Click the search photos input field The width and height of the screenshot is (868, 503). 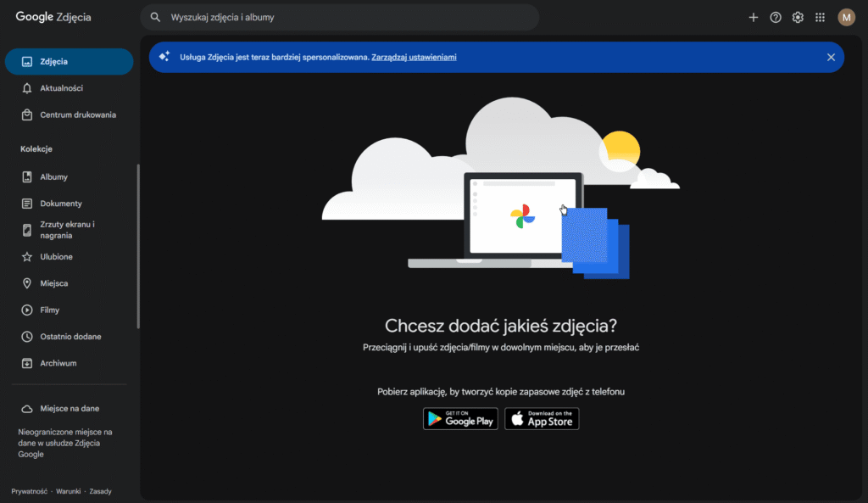339,17
